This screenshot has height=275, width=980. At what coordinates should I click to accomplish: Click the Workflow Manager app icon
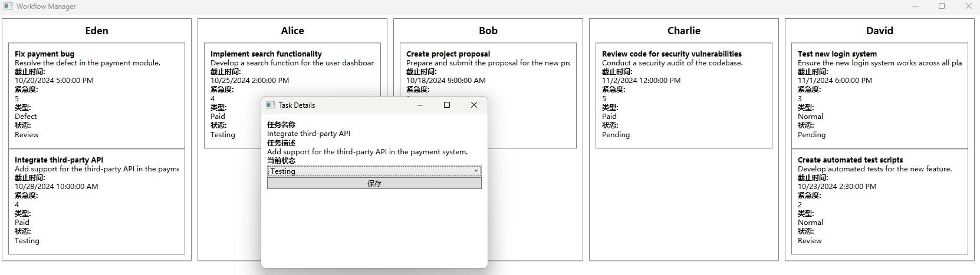8,6
